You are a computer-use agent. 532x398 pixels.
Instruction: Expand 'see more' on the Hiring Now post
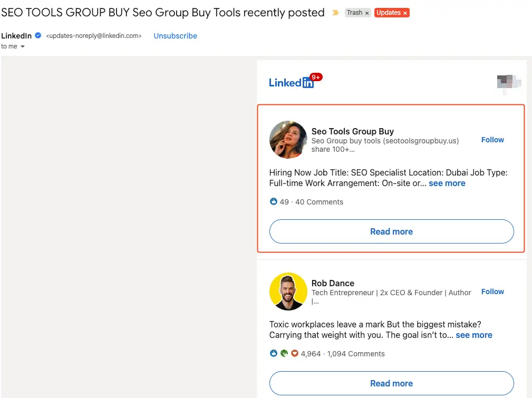point(447,183)
